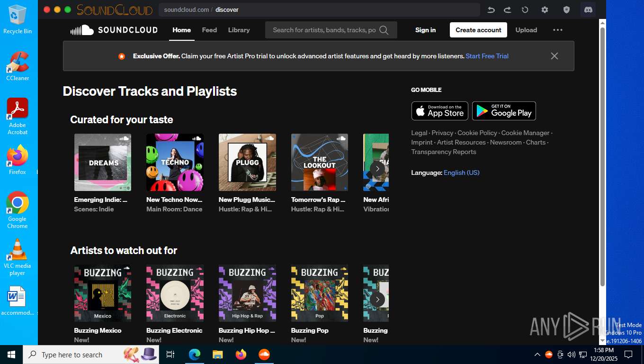Viewport: 644px width, 364px height.
Task: Reload the page with the refresh icon
Action: [525, 9]
